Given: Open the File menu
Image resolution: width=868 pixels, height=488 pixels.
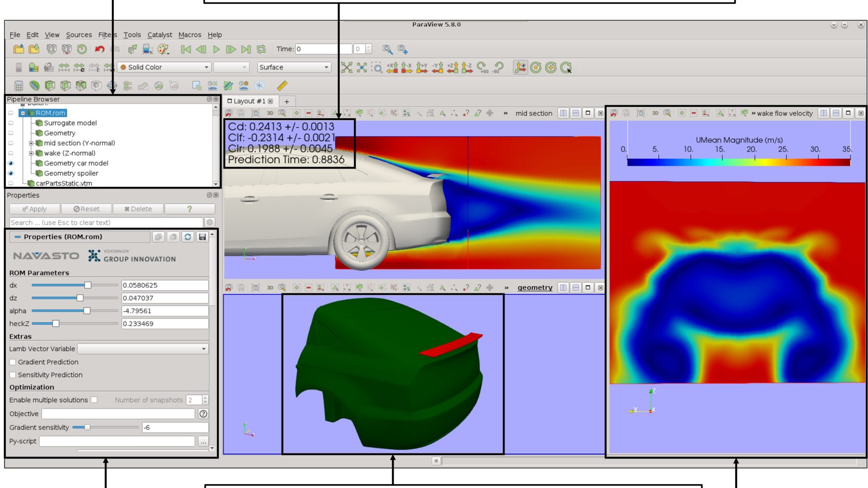Looking at the screenshot, I should tap(15, 35).
